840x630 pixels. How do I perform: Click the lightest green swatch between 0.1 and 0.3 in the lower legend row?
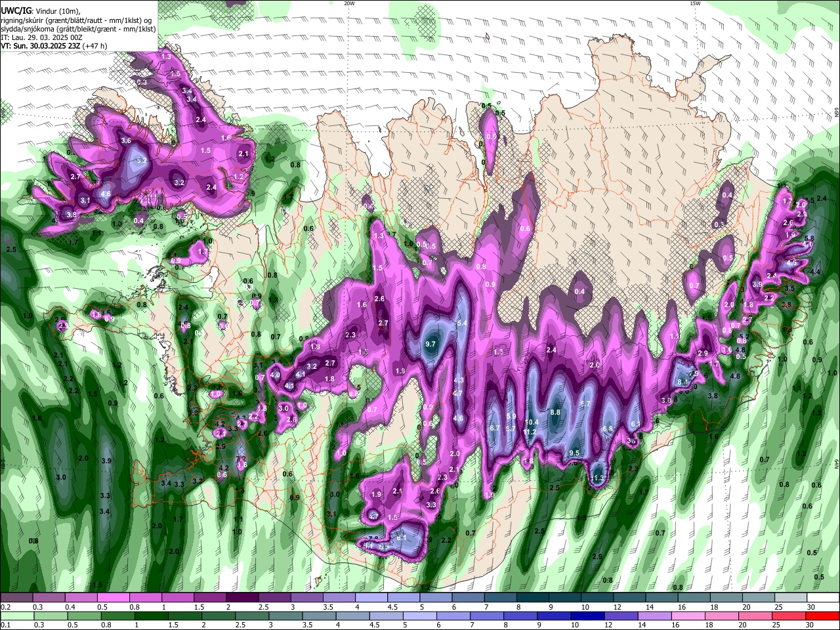point(17,616)
